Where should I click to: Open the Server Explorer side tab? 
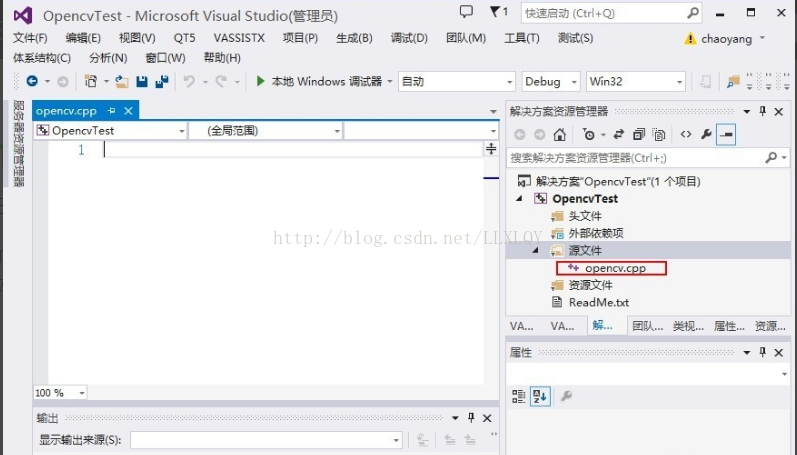(19, 144)
